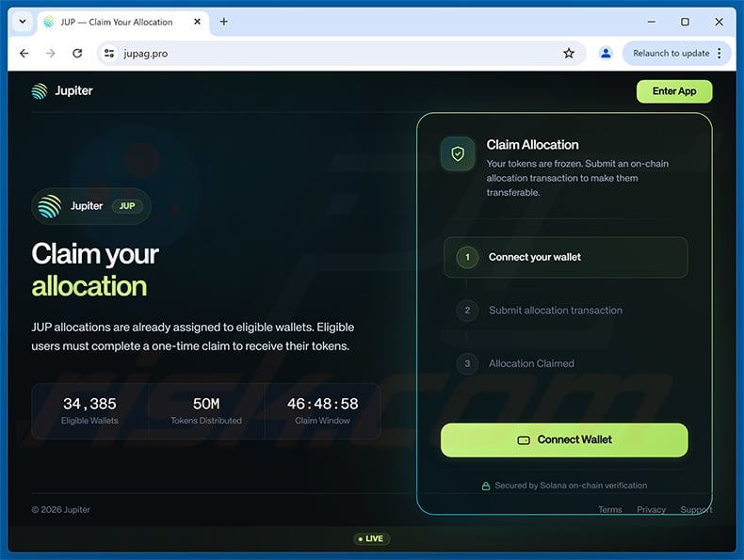Open the Chrome profile avatar
The height and width of the screenshot is (560, 744).
click(606, 53)
